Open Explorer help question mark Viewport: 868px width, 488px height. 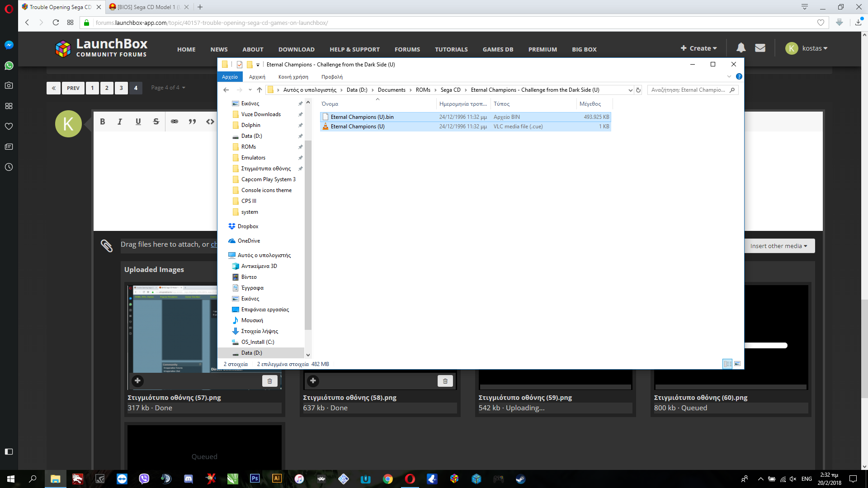(x=739, y=76)
